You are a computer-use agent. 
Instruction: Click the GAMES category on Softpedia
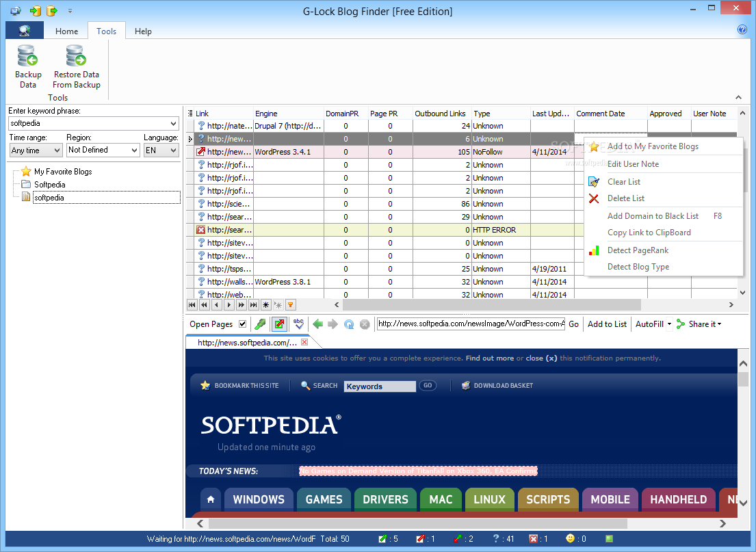click(x=324, y=500)
